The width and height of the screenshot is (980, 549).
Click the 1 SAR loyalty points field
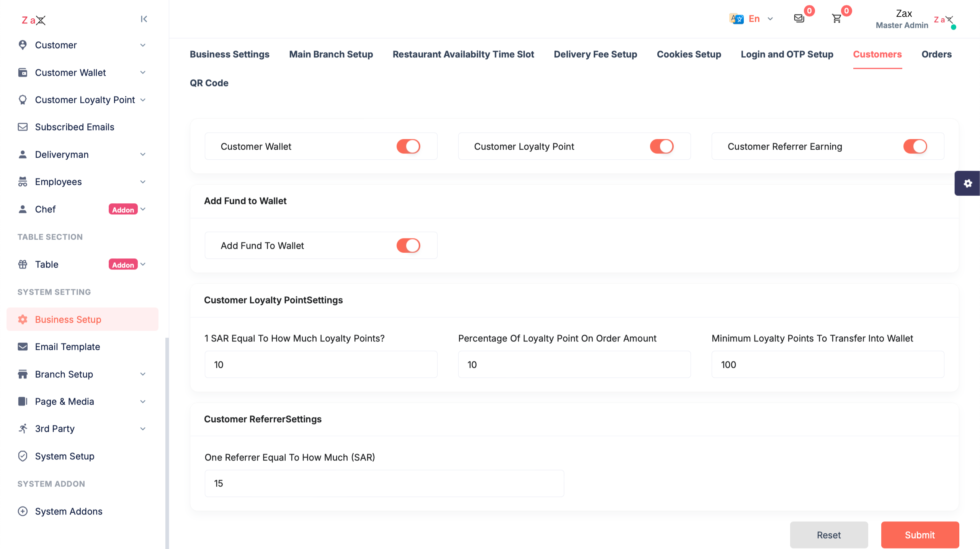tap(321, 364)
